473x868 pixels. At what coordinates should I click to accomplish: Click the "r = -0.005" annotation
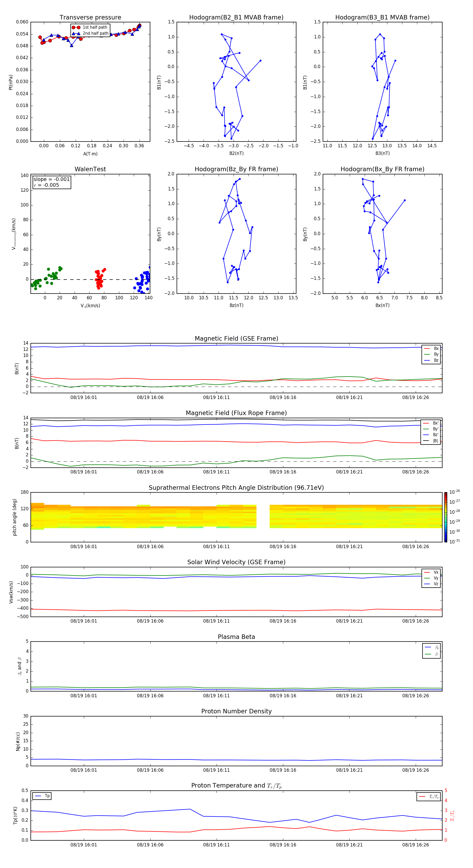47,185
